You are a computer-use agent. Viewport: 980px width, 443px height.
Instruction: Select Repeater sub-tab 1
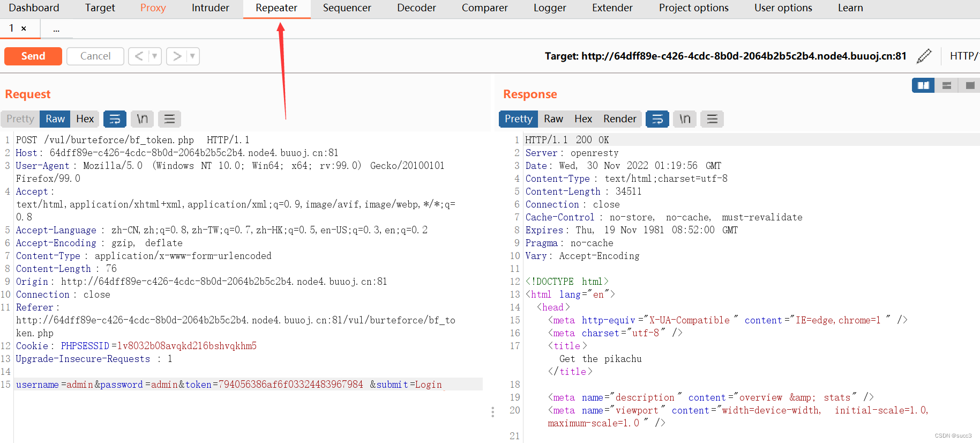pos(12,28)
